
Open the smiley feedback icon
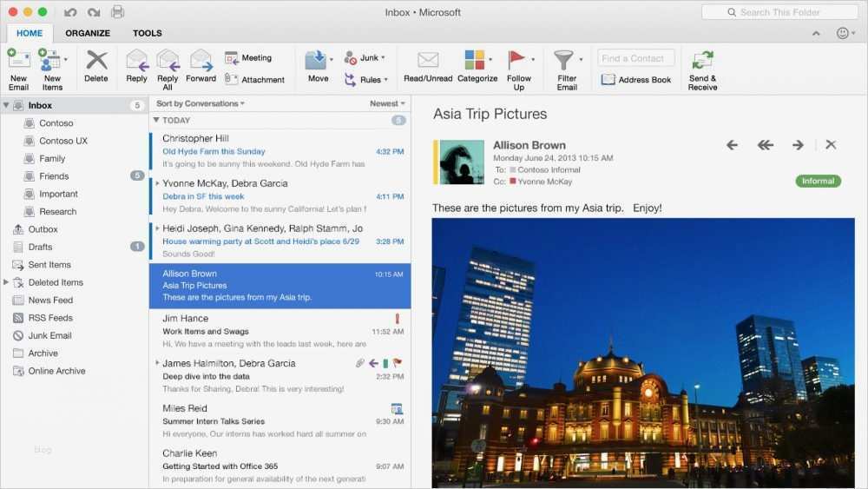coord(843,33)
